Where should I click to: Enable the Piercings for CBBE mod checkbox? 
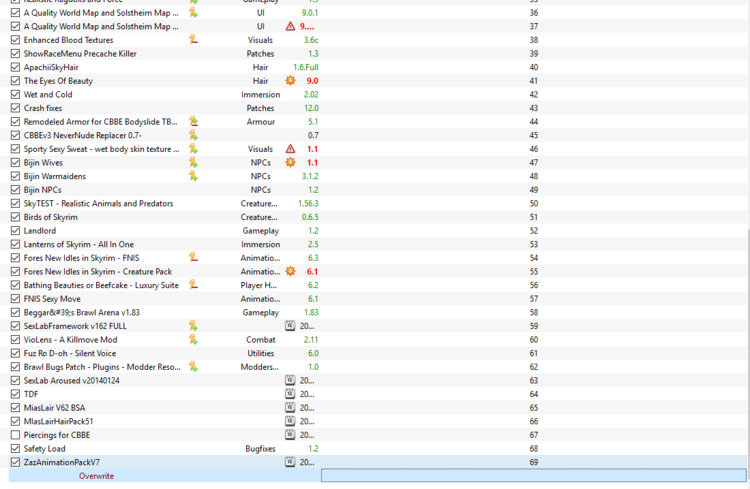coord(15,435)
